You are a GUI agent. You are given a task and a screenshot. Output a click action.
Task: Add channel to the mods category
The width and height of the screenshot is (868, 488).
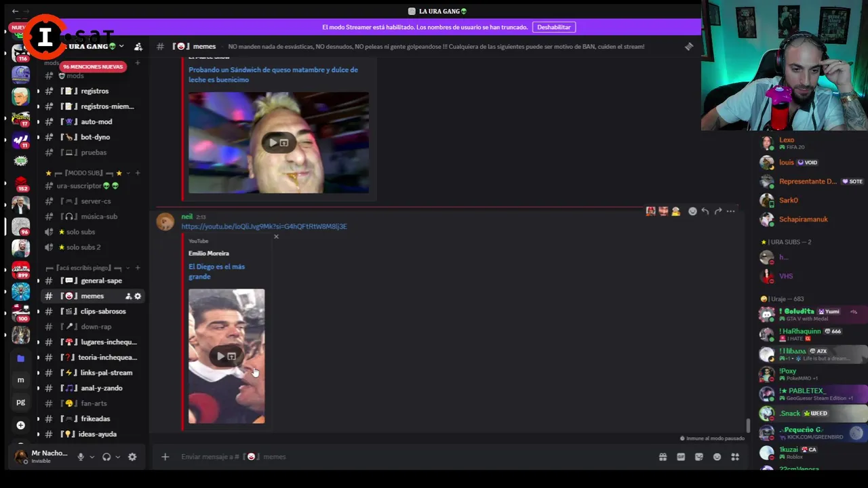(x=138, y=63)
